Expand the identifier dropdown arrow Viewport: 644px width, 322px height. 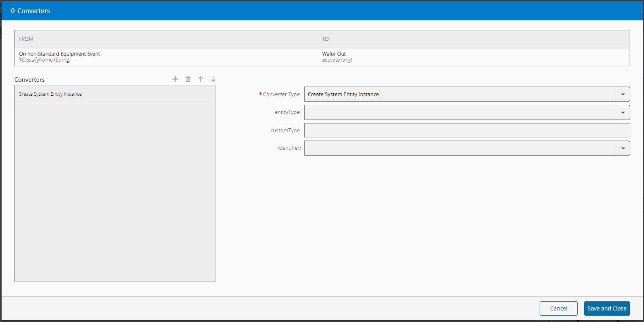coord(623,148)
